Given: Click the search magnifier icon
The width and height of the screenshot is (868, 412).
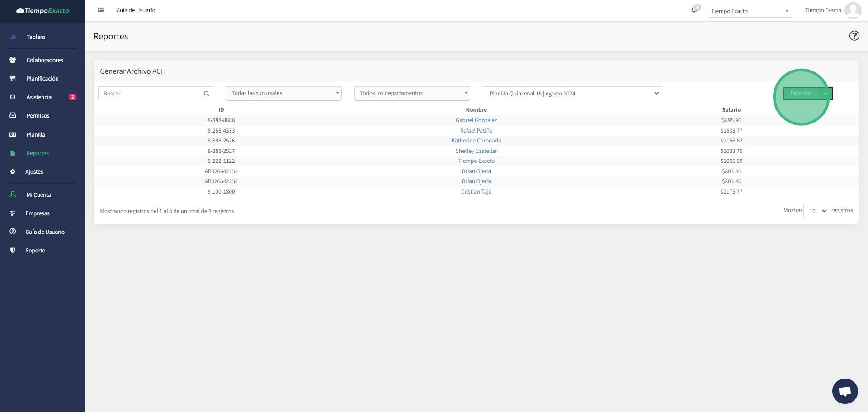Looking at the screenshot, I should 207,94.
